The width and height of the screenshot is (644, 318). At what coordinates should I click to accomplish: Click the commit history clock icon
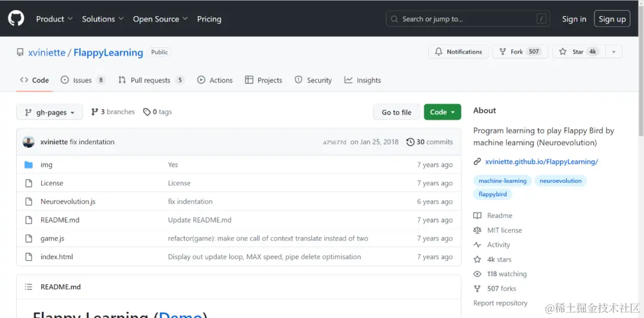(410, 142)
